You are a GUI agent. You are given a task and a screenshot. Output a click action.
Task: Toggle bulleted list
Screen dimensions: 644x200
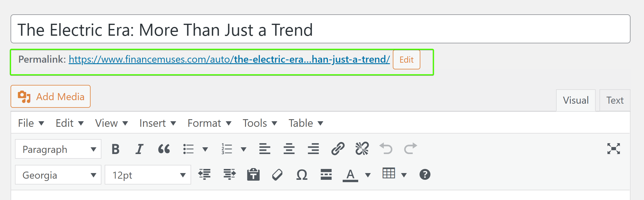[x=188, y=149]
